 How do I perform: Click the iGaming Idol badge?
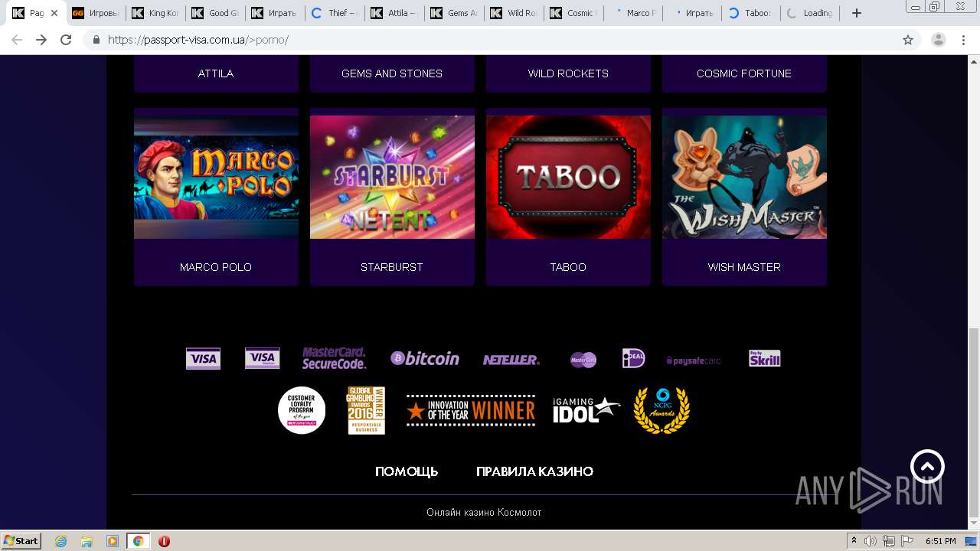586,410
